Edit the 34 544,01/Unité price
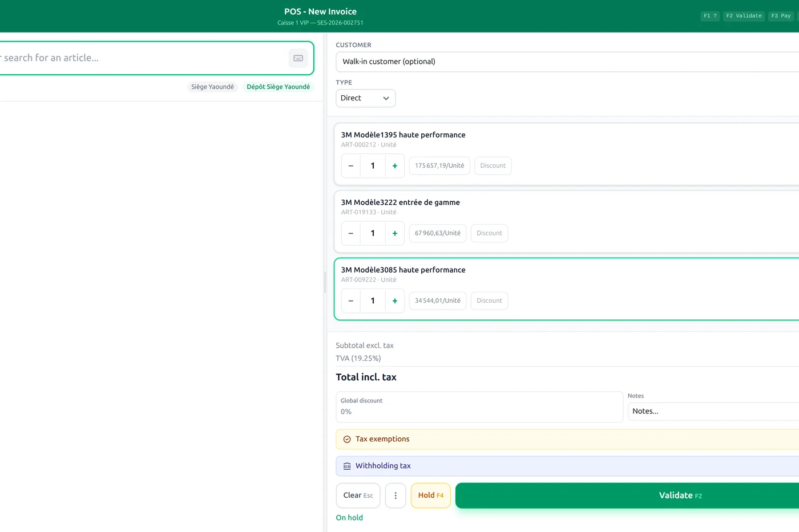 (x=438, y=301)
